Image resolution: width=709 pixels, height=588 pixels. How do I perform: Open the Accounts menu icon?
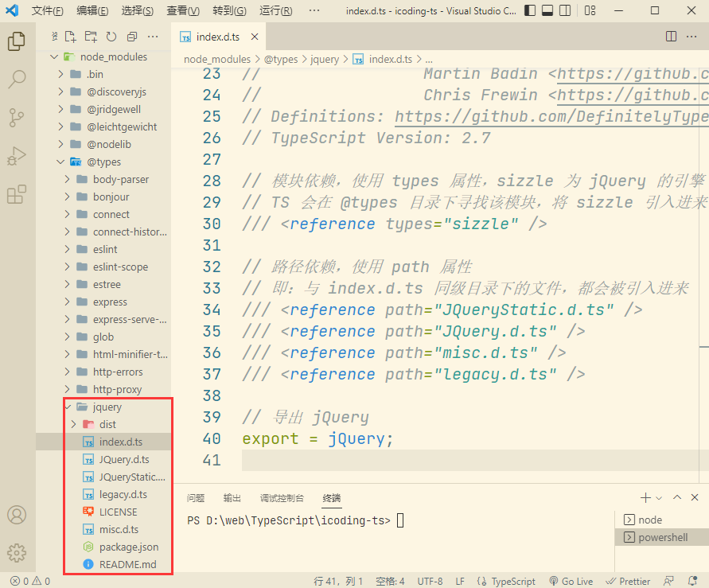point(17,515)
